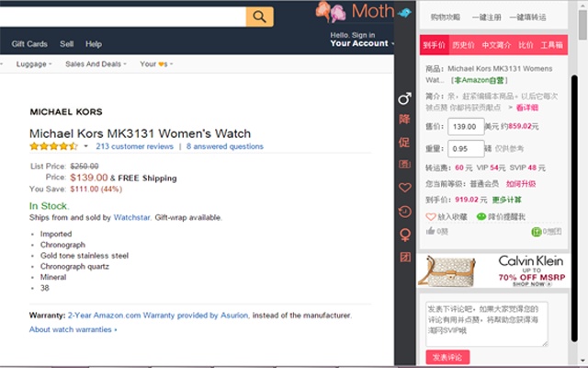Switch to the 中文简介 tab
Screen dimensions: 588x368
tap(496, 45)
